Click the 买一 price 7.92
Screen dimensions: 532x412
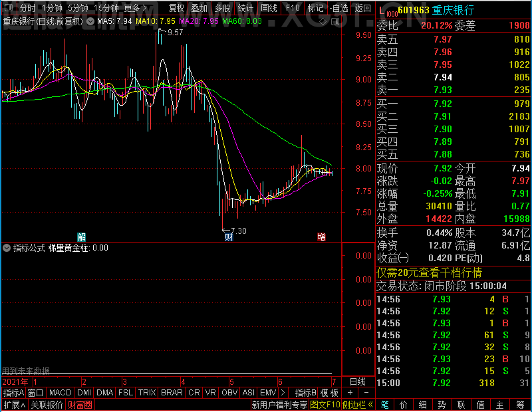pyautogui.click(x=443, y=104)
